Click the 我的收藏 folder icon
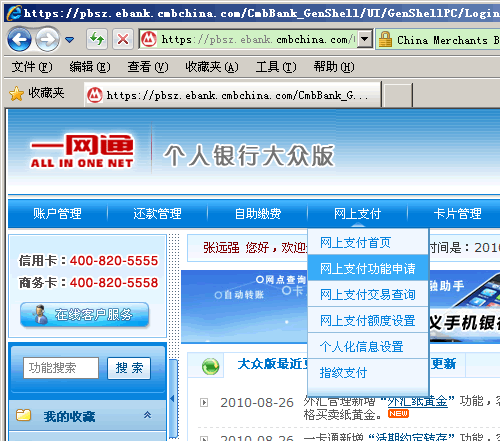 pos(23,416)
